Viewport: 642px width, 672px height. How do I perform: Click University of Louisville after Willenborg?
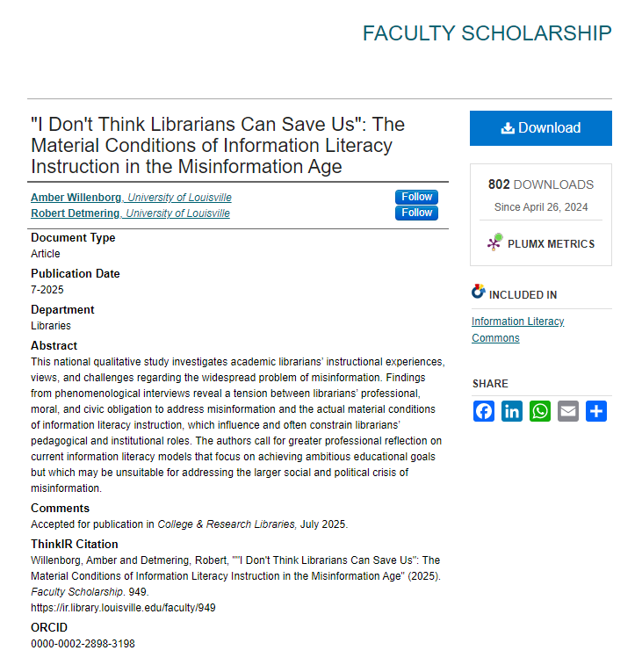coord(178,198)
